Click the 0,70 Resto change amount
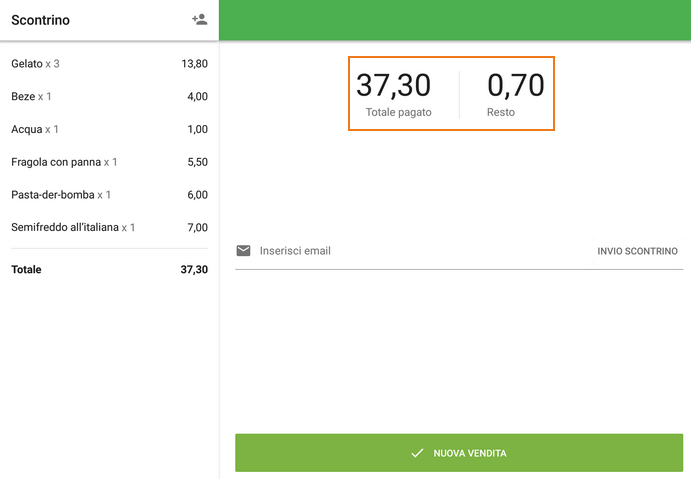The width and height of the screenshot is (691, 479). (x=515, y=86)
